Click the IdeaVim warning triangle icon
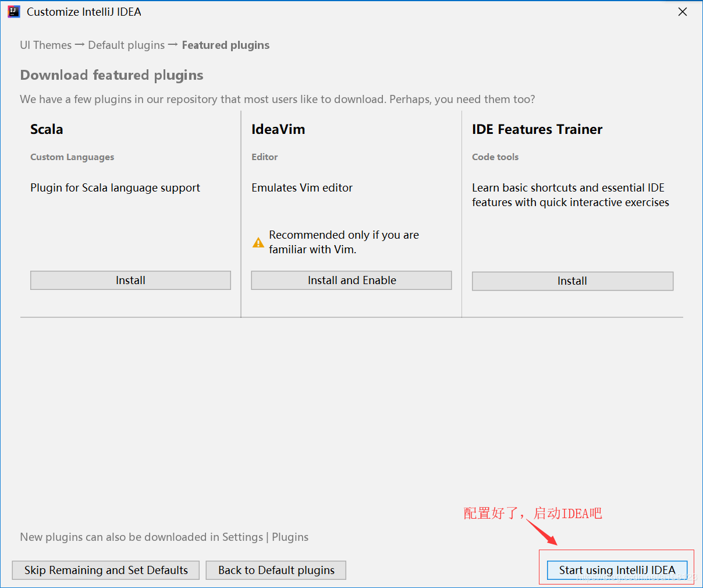The image size is (703, 588). (x=258, y=243)
